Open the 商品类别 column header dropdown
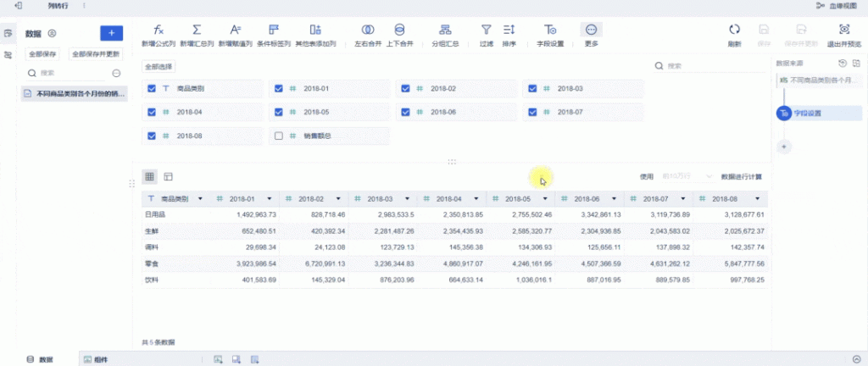The height and width of the screenshot is (366, 868). point(200,199)
